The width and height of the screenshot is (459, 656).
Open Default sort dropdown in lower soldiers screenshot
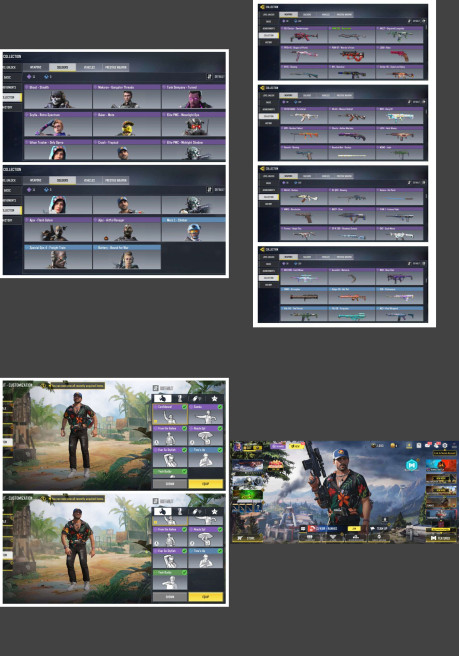click(x=216, y=190)
